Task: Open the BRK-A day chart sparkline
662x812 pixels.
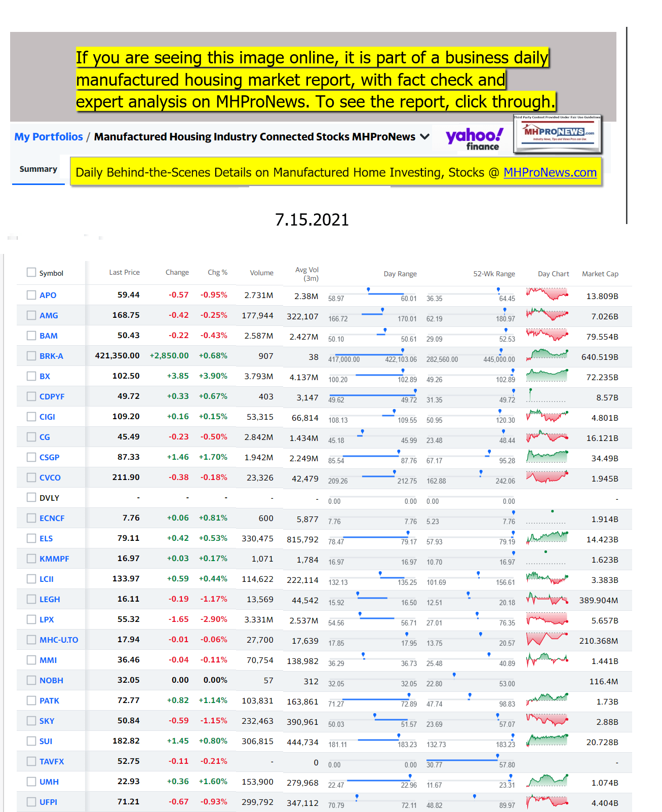Action: (547, 355)
